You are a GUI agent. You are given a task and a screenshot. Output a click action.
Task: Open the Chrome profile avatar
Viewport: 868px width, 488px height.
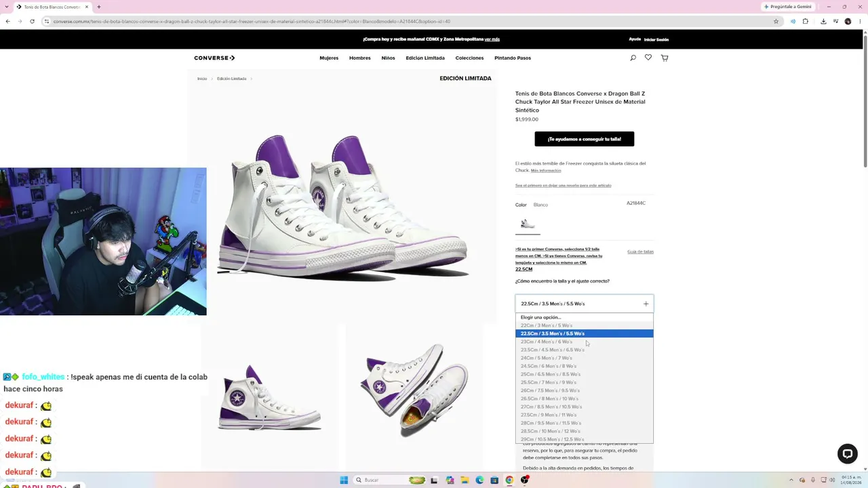848,21
